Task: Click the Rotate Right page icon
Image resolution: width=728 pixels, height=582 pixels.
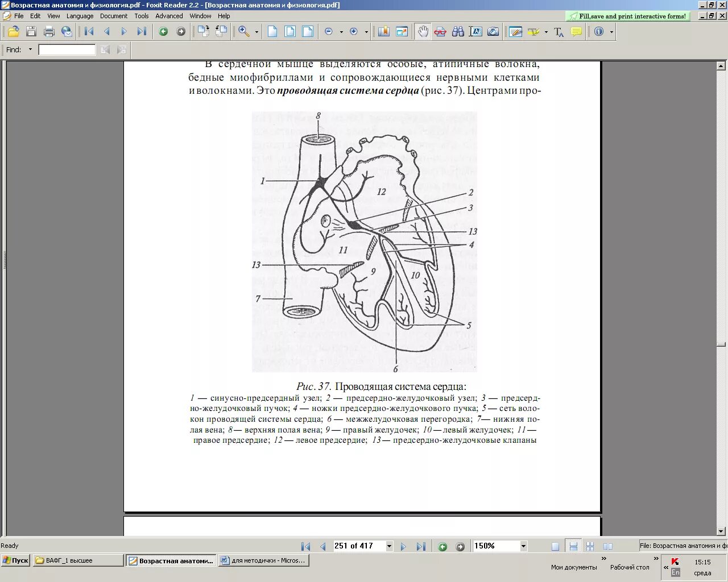Action: [x=203, y=32]
